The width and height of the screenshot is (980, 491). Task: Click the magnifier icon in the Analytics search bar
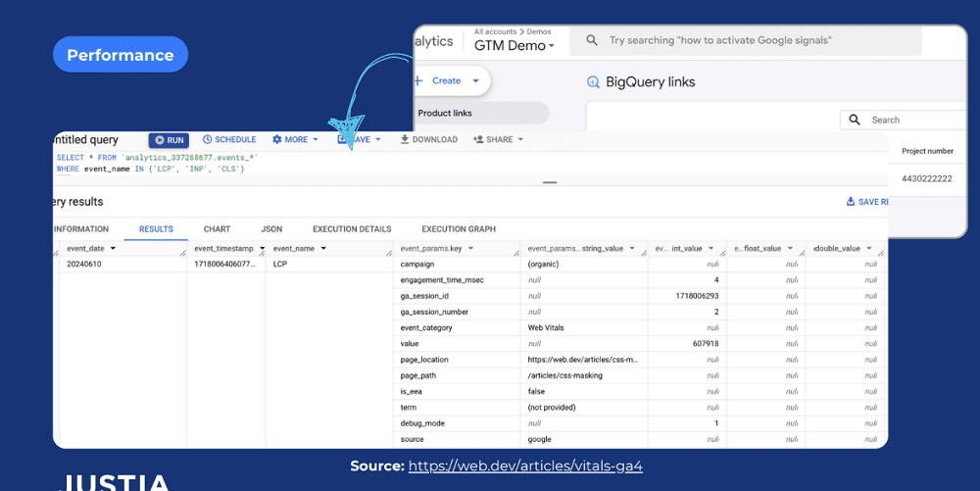[591, 40]
